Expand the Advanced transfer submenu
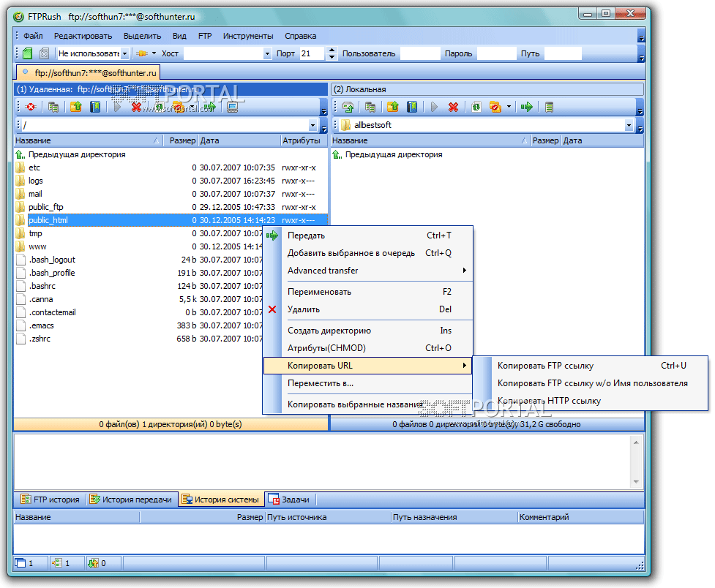The image size is (715, 588). [368, 271]
